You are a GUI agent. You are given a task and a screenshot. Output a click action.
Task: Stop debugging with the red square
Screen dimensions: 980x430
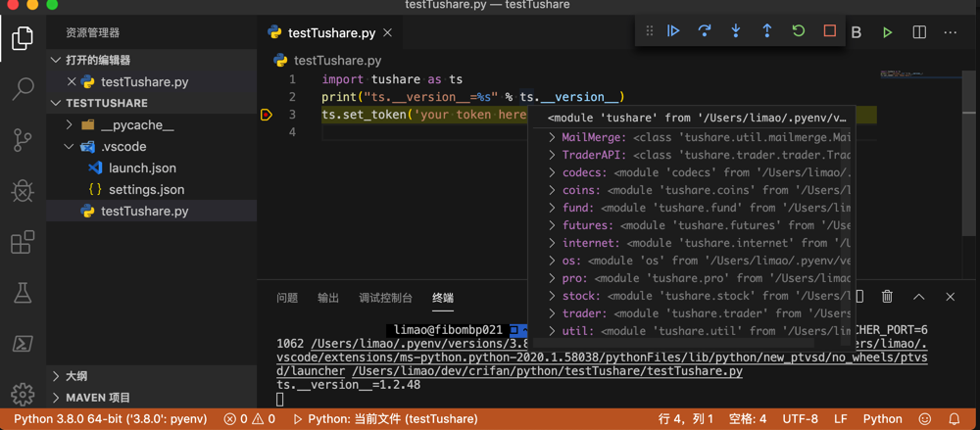830,31
